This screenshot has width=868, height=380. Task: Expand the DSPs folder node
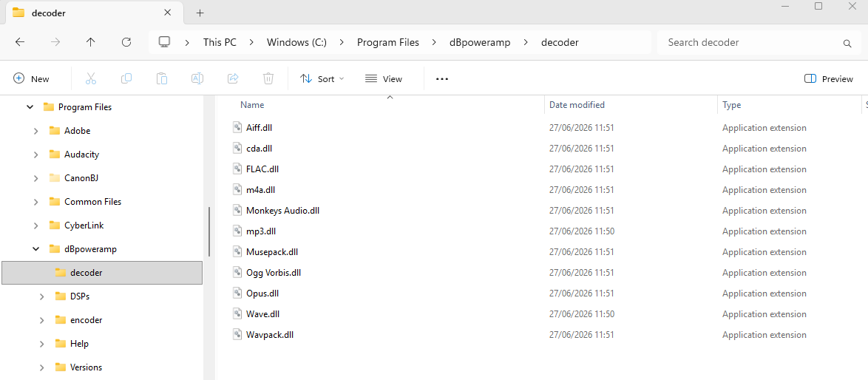pos(42,296)
